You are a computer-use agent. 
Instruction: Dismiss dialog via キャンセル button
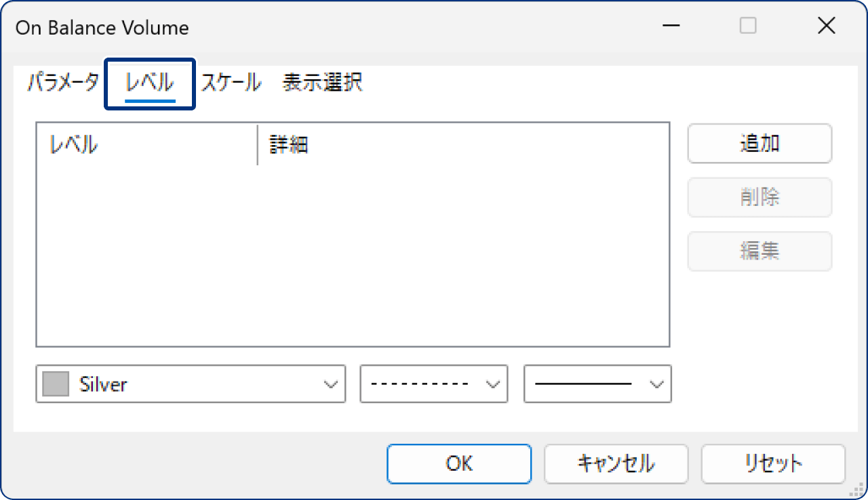click(616, 464)
